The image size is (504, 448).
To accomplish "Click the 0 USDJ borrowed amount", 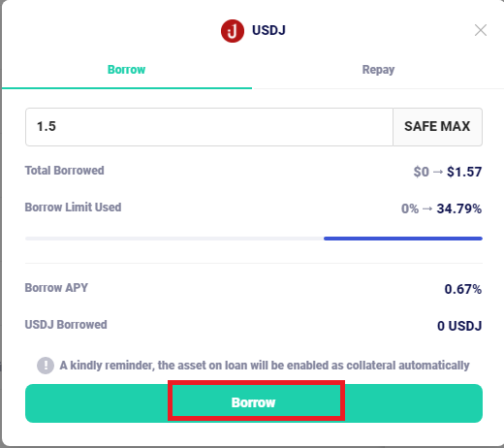I will pos(459,326).
